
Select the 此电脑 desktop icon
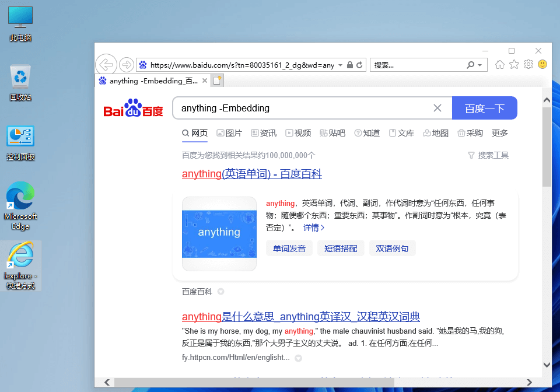(x=20, y=24)
